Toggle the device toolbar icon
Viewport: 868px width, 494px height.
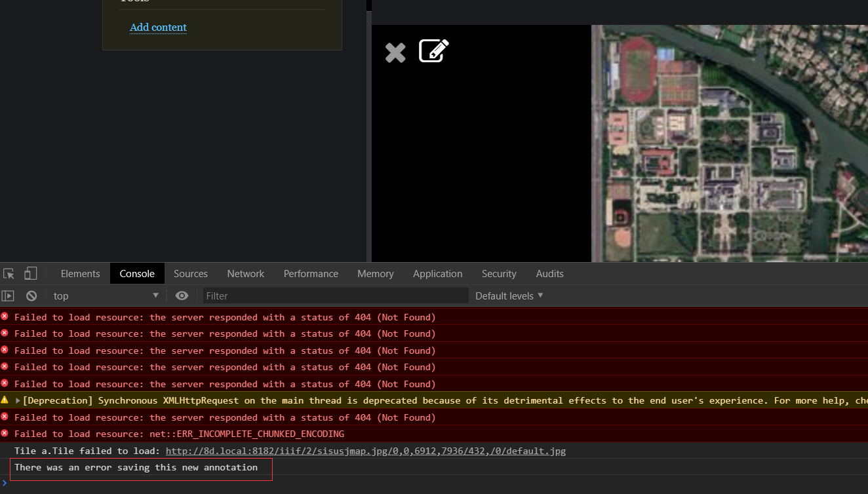click(31, 274)
